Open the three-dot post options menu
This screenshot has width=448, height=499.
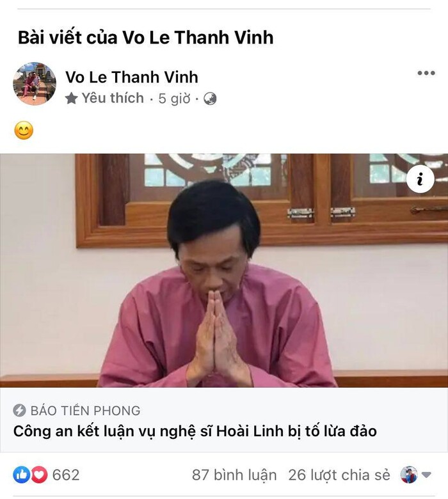coord(426,73)
